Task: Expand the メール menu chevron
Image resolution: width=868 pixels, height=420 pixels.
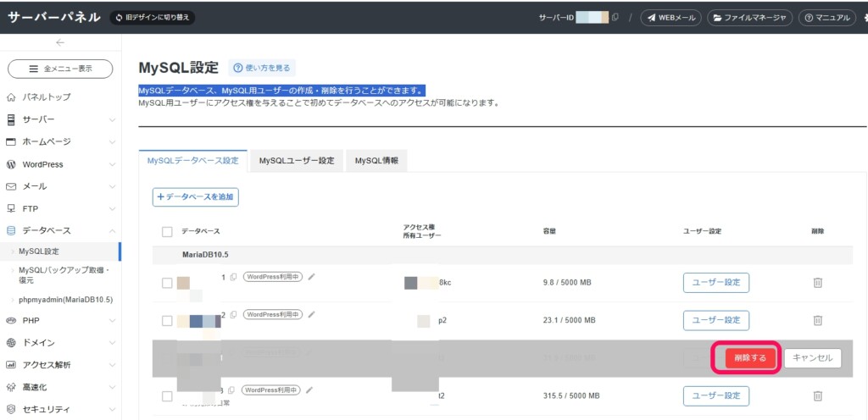Action: pos(113,187)
